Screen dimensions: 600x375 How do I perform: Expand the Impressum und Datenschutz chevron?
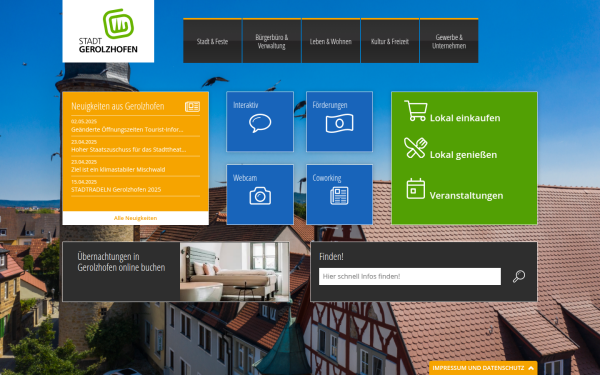[x=531, y=368]
